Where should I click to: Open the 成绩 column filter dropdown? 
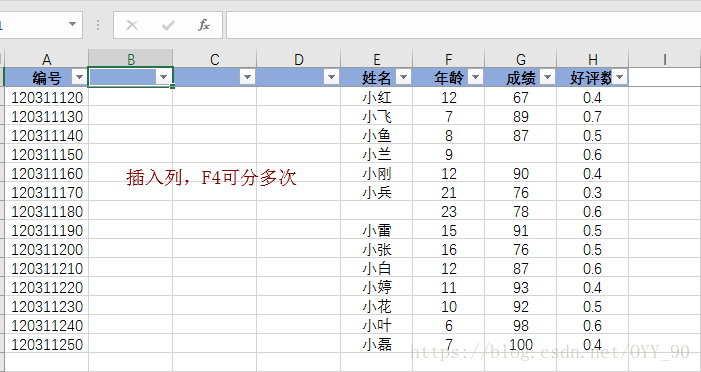tap(547, 77)
